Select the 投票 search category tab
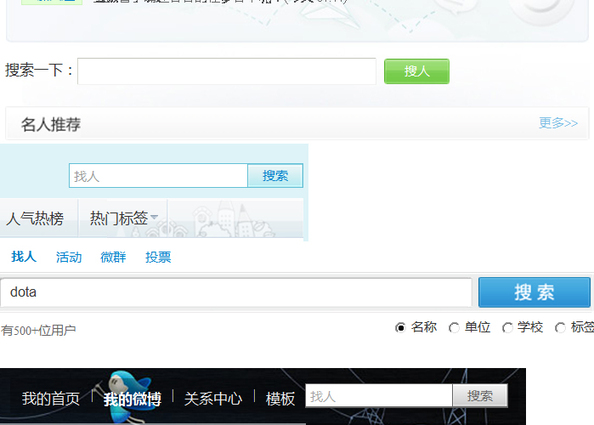The height and width of the screenshot is (425, 594). point(158,257)
